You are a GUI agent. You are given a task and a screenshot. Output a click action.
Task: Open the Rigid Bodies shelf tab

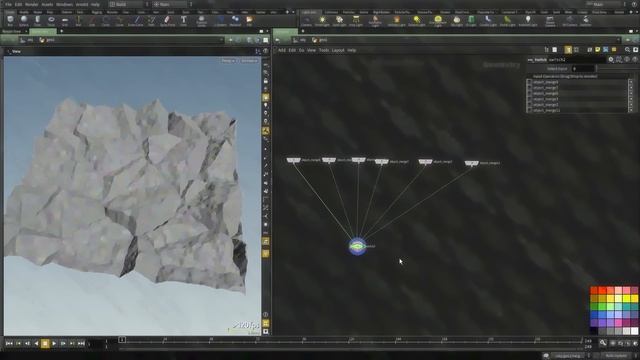pos(382,12)
